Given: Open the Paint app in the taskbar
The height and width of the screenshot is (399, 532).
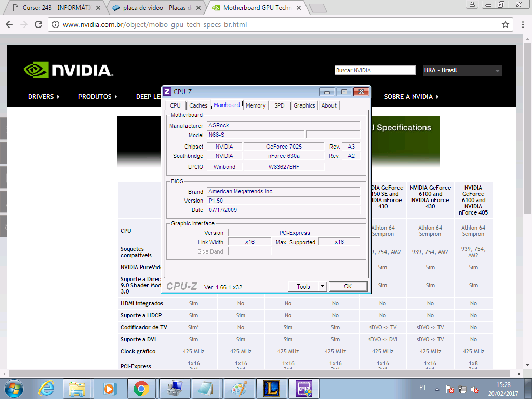Looking at the screenshot, I should click(x=239, y=389).
